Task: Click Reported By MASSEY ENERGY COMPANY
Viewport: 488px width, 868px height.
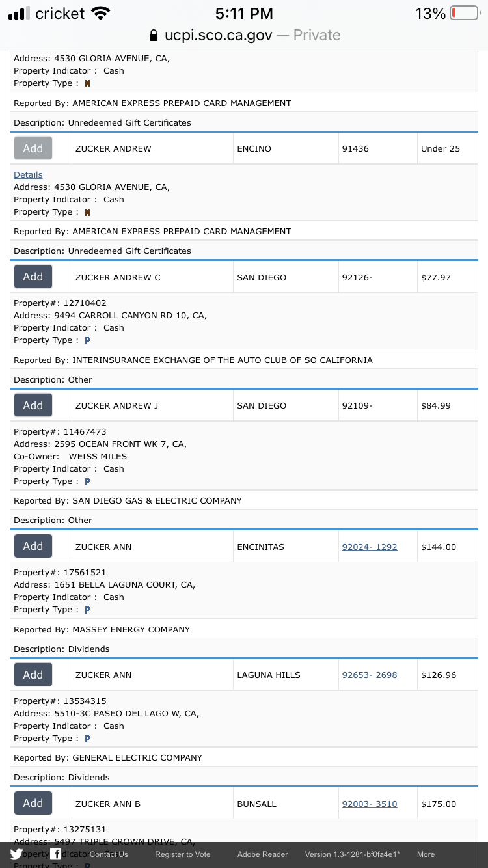Action: click(x=102, y=629)
